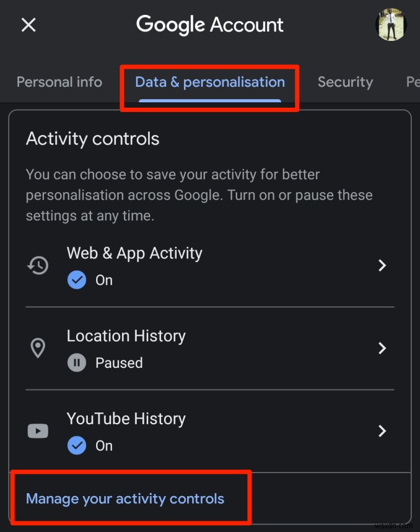Close the Google Account screen
The image size is (420, 532).
[x=28, y=25]
